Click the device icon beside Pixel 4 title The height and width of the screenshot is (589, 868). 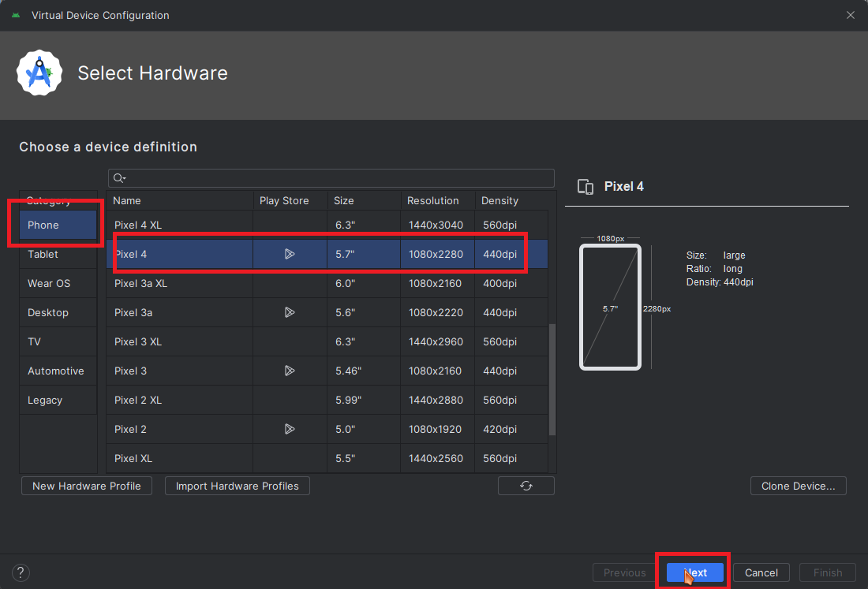pyautogui.click(x=586, y=186)
